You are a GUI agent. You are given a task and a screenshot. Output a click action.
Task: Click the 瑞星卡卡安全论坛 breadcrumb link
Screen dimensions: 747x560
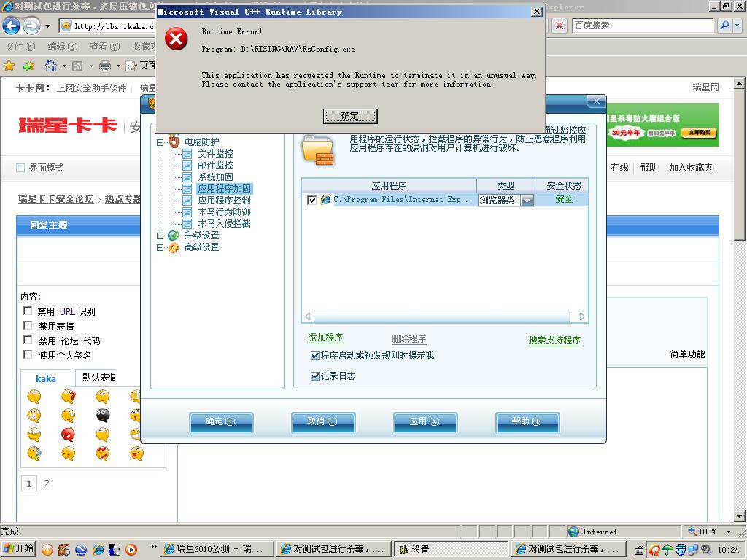pyautogui.click(x=55, y=199)
